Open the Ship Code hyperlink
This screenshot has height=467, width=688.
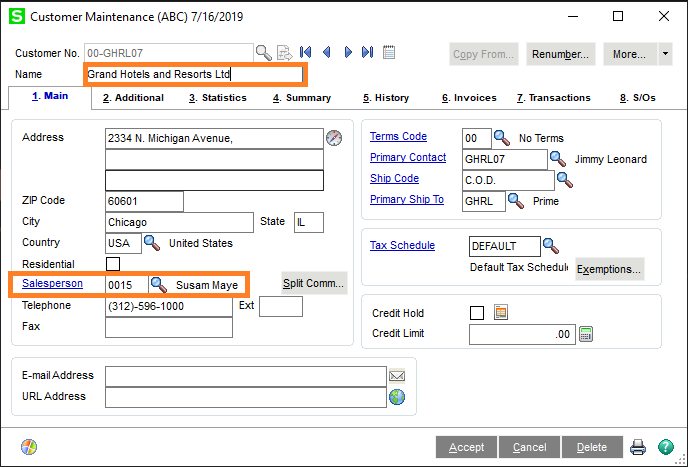(394, 179)
